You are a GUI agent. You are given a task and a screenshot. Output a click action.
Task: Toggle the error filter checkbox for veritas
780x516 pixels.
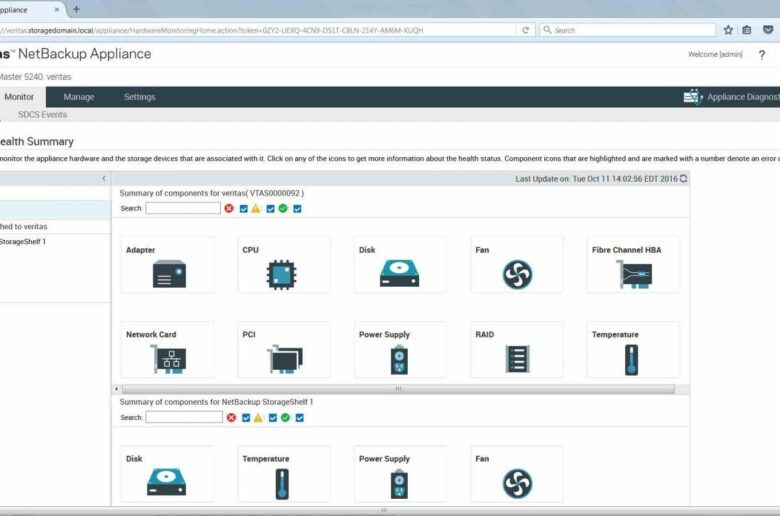[x=244, y=209]
